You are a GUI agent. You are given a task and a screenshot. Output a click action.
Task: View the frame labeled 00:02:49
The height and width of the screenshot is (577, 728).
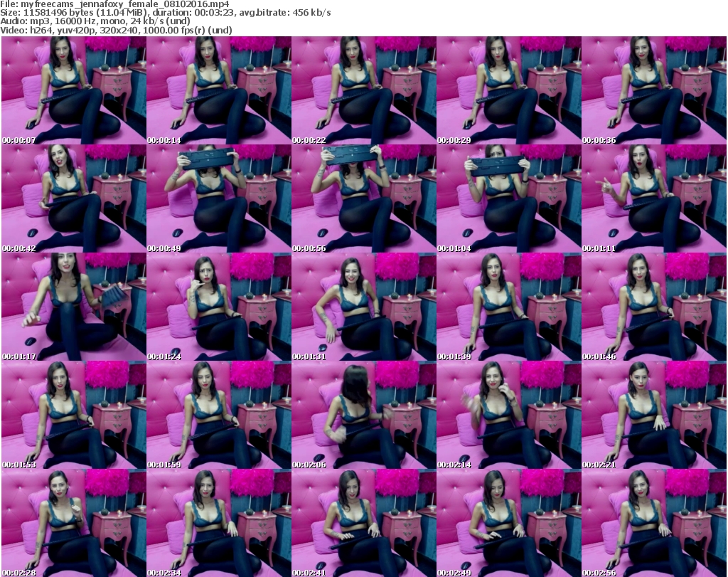509,523
